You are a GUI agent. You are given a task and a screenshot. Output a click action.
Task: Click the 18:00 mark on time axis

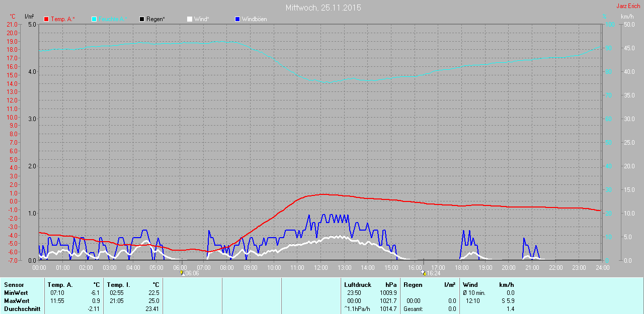462,267
